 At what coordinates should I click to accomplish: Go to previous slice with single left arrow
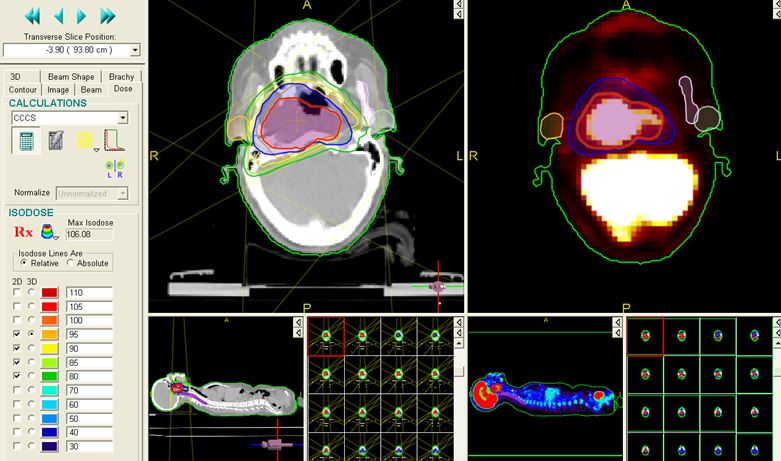tap(60, 16)
